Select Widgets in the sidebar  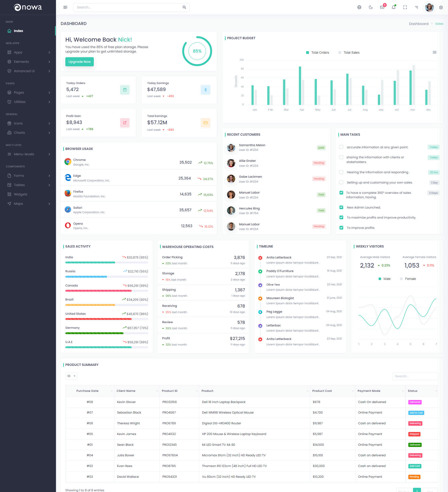click(x=21, y=194)
